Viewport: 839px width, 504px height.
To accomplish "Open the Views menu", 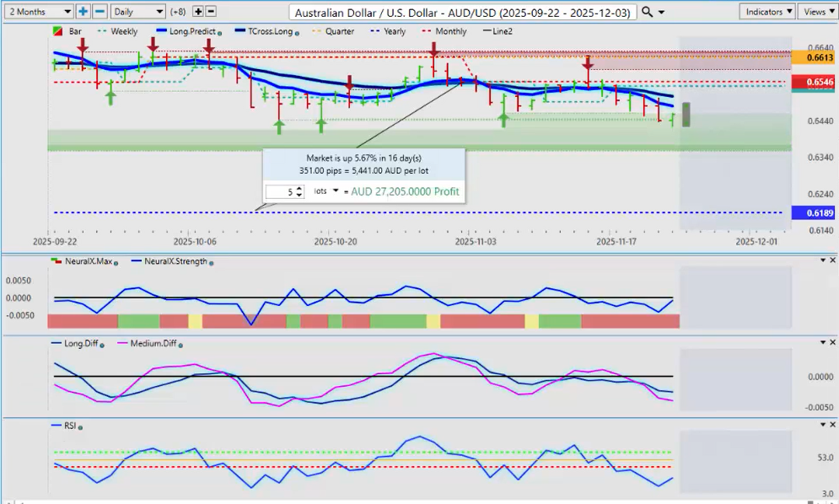I will (818, 12).
